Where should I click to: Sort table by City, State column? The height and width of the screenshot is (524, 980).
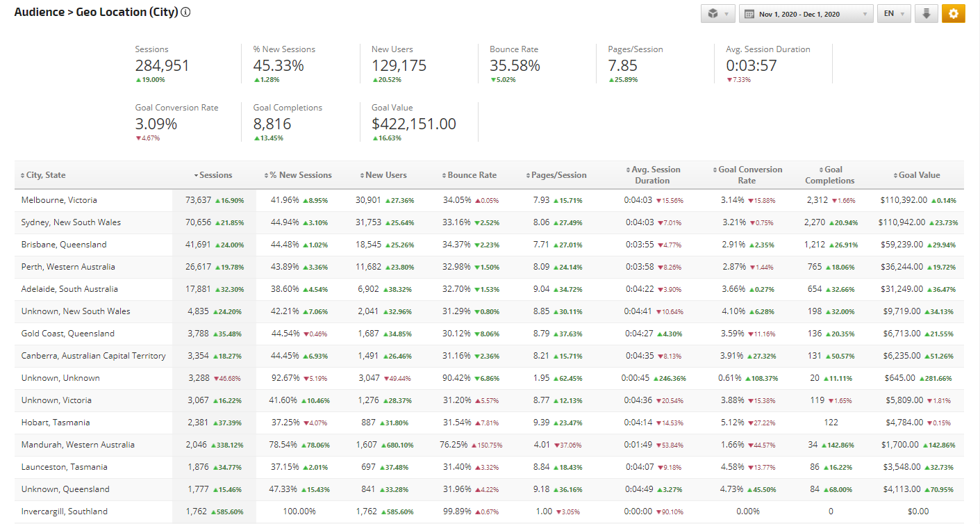tap(45, 175)
